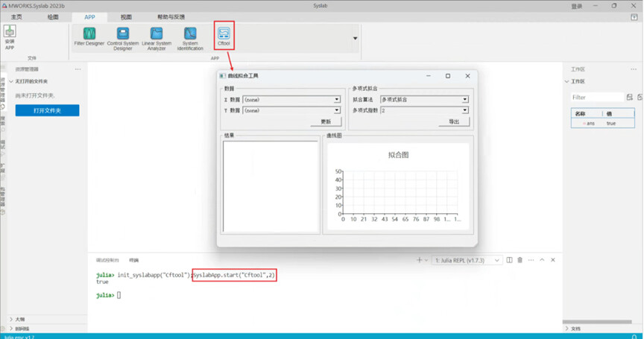The image size is (644, 339).
Task: Click the Julia env status bar entry
Action: (x=19, y=337)
